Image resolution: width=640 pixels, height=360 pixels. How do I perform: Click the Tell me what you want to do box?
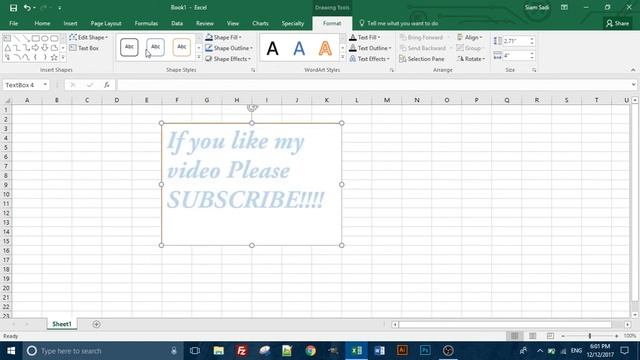coord(398,23)
